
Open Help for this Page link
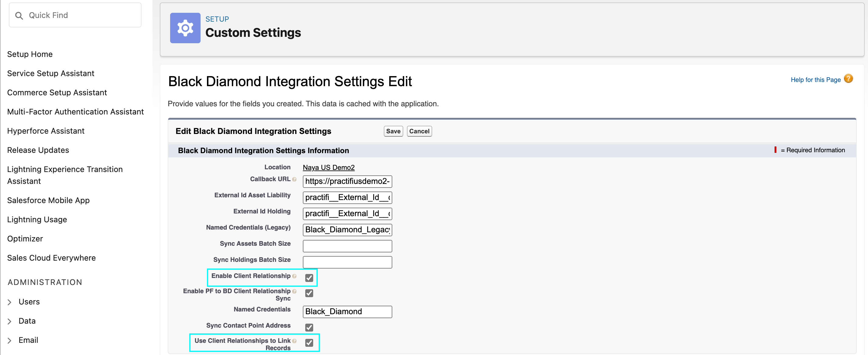click(815, 80)
